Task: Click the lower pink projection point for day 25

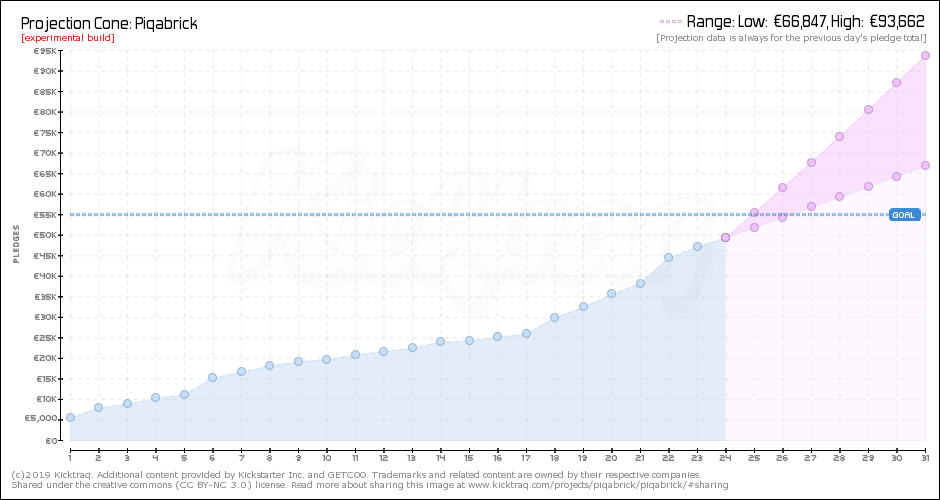Action: tap(754, 227)
